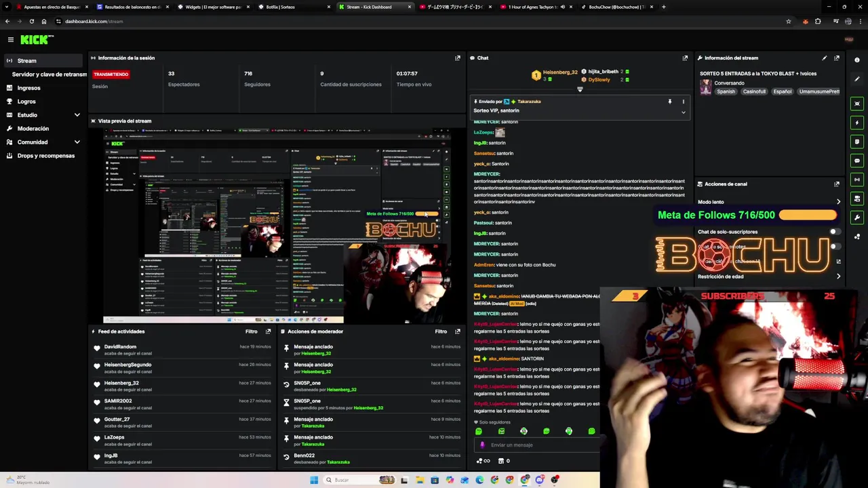The height and width of the screenshot is (488, 868).
Task: Open the hamburger menu next to Kick logo
Action: [x=11, y=40]
